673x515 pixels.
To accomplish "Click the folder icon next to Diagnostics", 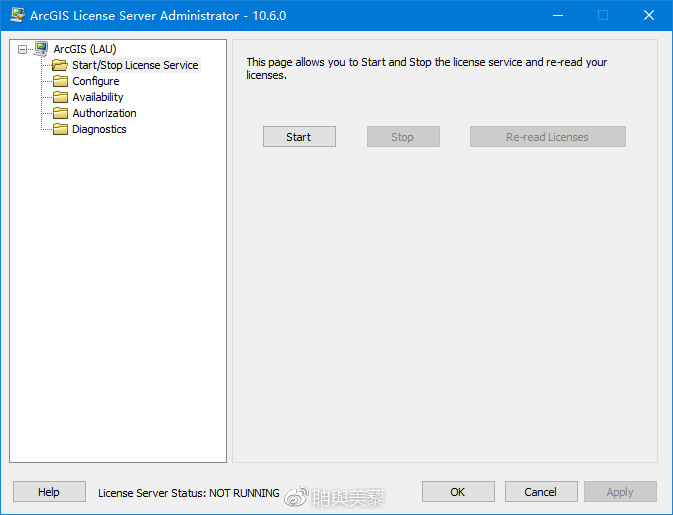I will tap(61, 129).
